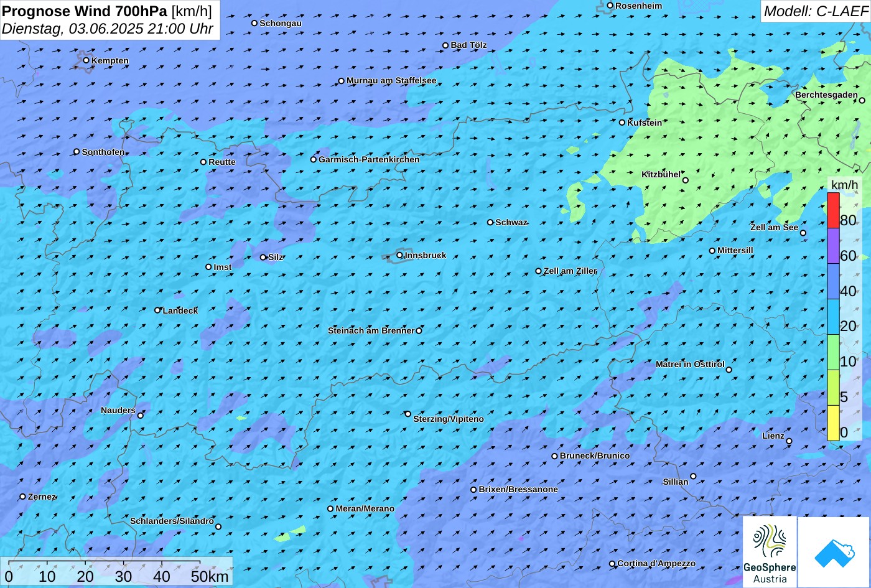Click the Meran/Merano label
The width and height of the screenshot is (871, 588).
coord(365,508)
